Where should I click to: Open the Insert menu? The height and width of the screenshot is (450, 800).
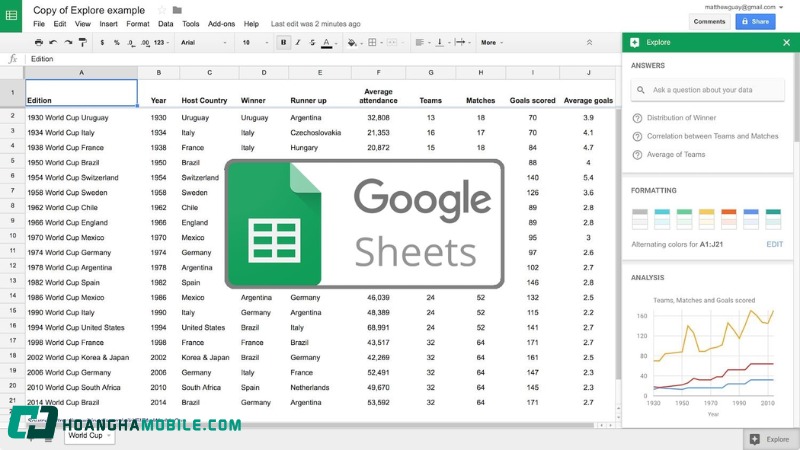108,24
